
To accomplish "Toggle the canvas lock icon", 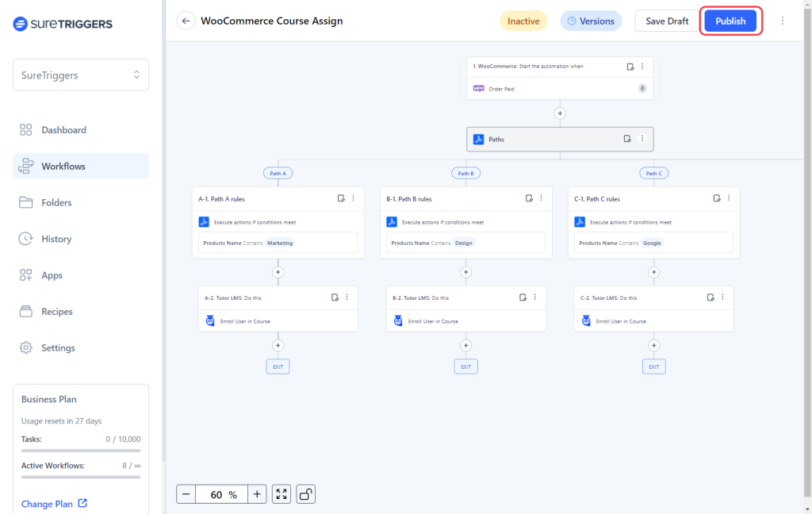I will pyautogui.click(x=305, y=494).
